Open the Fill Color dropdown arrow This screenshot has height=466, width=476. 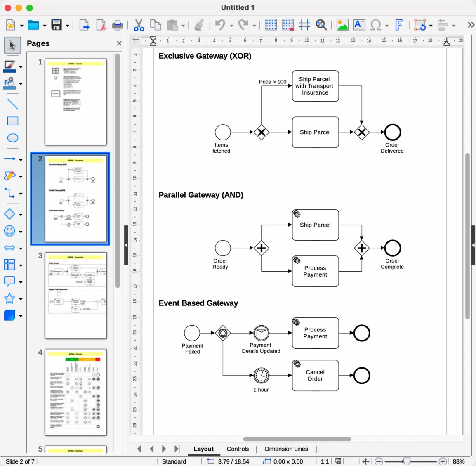pyautogui.click(x=21, y=84)
